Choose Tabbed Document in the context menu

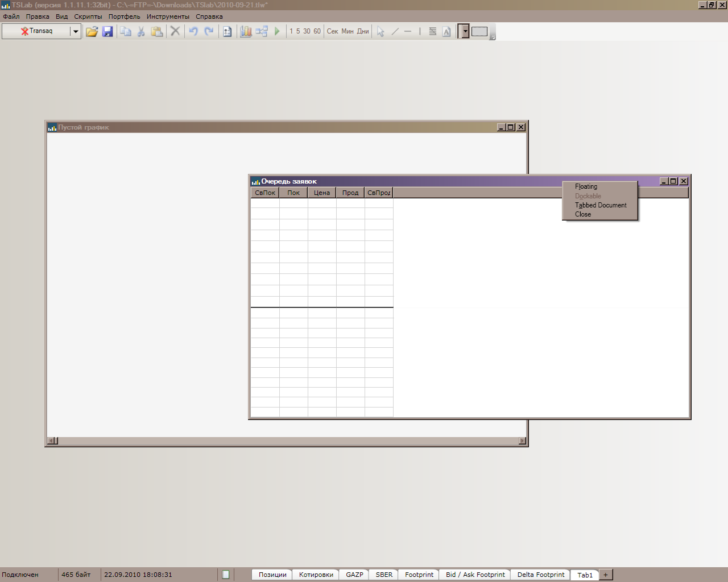[x=600, y=205]
